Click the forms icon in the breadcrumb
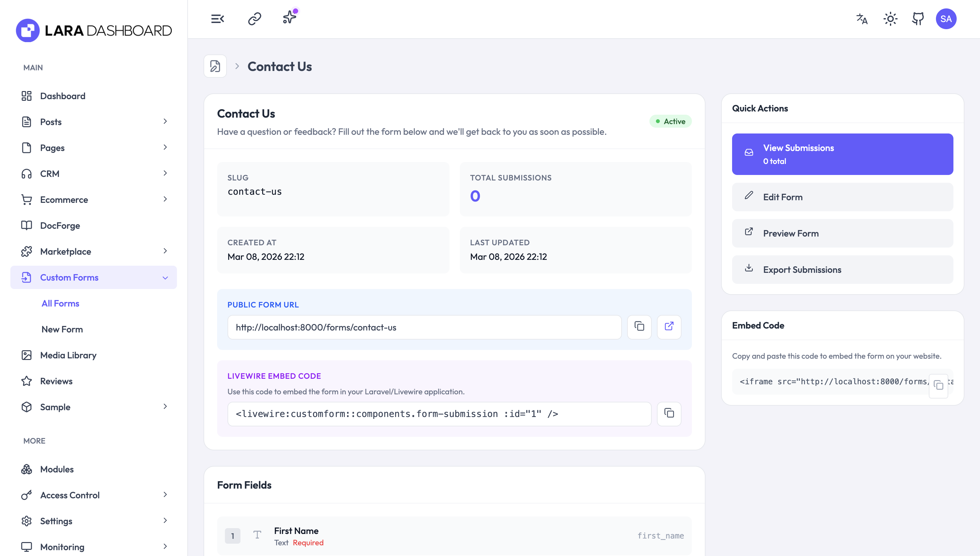The width and height of the screenshot is (980, 556). (x=215, y=66)
